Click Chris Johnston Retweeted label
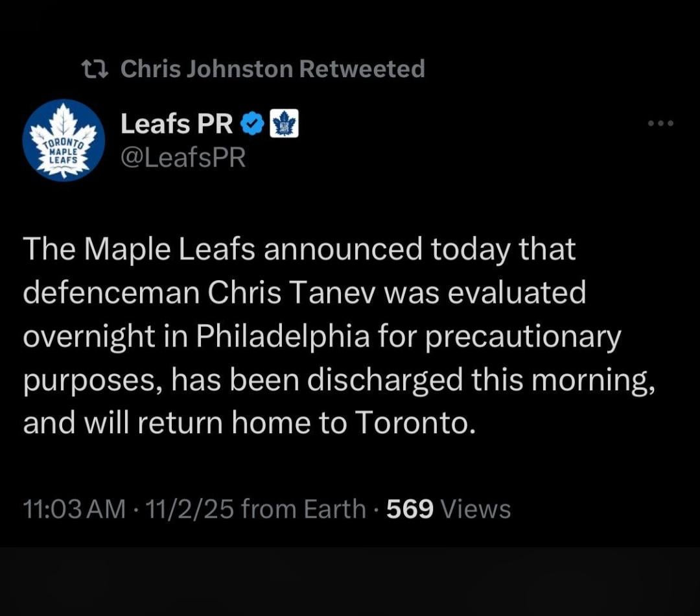This screenshot has width=700, height=616. (272, 67)
